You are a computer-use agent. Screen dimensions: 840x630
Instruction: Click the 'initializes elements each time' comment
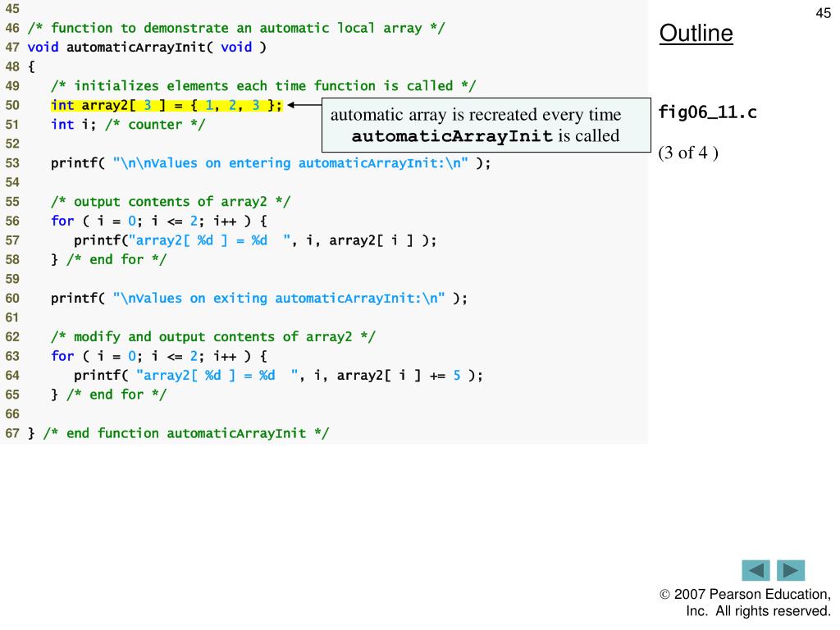click(263, 85)
